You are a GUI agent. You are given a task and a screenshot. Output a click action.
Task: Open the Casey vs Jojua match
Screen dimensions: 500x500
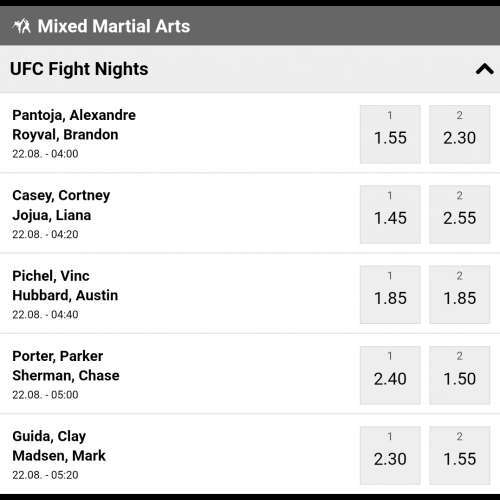(178, 214)
